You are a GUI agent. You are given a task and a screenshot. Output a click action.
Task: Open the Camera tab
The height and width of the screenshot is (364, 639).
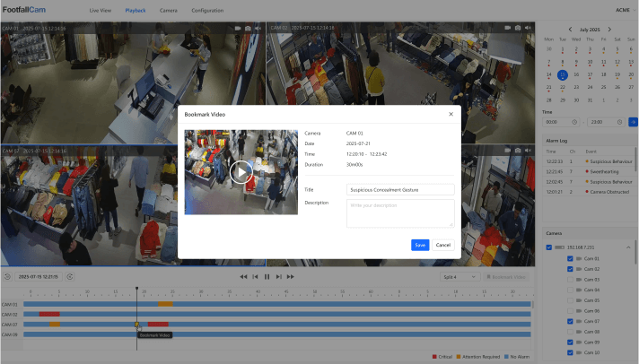point(169,11)
